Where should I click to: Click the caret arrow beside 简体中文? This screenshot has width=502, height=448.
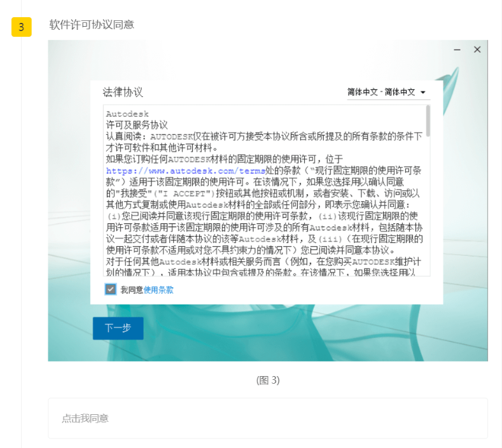[x=422, y=92]
